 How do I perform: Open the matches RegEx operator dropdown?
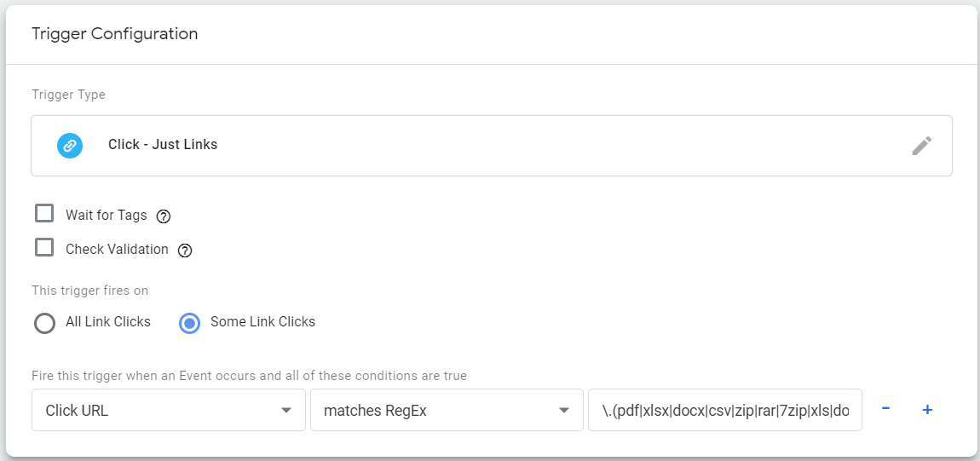coord(447,410)
